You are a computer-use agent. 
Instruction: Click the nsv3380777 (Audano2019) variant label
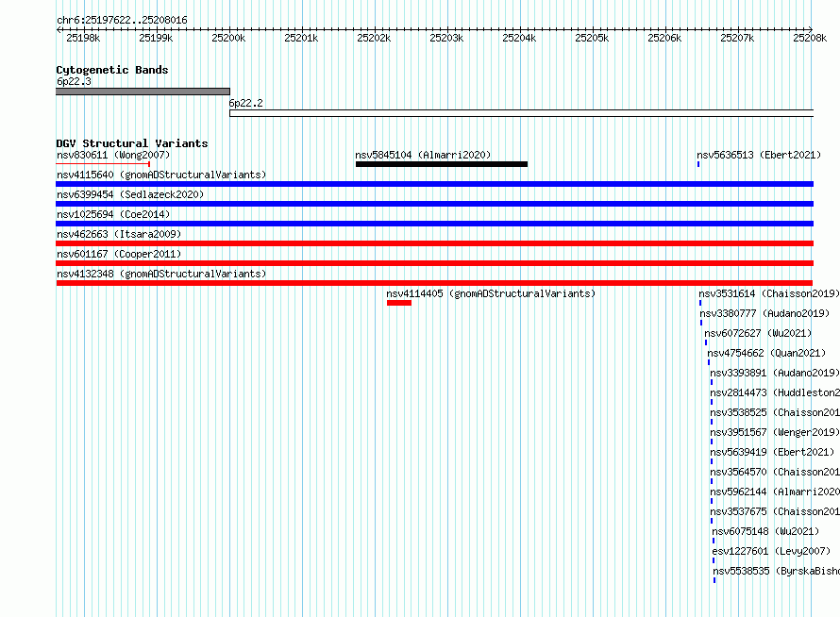pos(764,313)
